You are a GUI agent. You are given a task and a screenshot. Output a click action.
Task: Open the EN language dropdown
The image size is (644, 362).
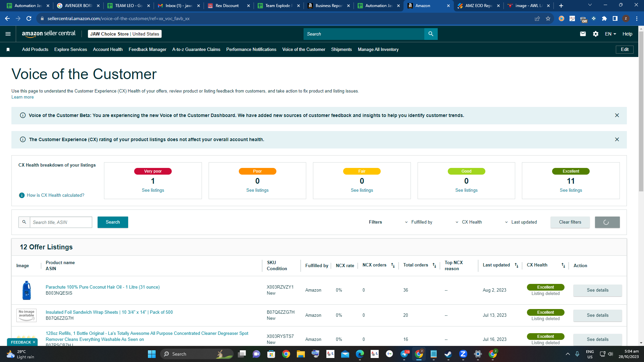click(610, 34)
